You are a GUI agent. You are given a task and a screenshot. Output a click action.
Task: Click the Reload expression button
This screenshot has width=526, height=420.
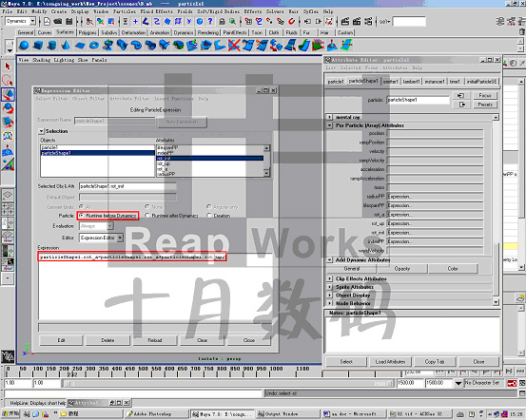point(155,340)
